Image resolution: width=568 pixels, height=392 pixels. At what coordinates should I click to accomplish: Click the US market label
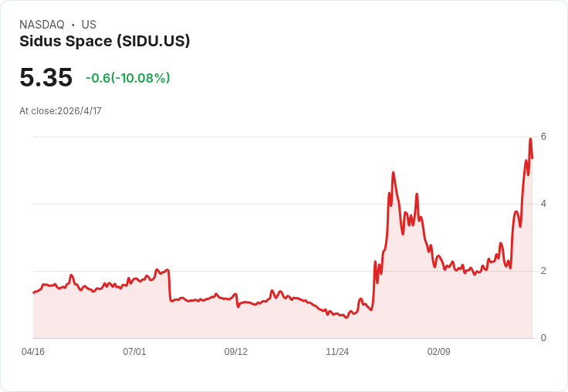pyautogui.click(x=89, y=25)
